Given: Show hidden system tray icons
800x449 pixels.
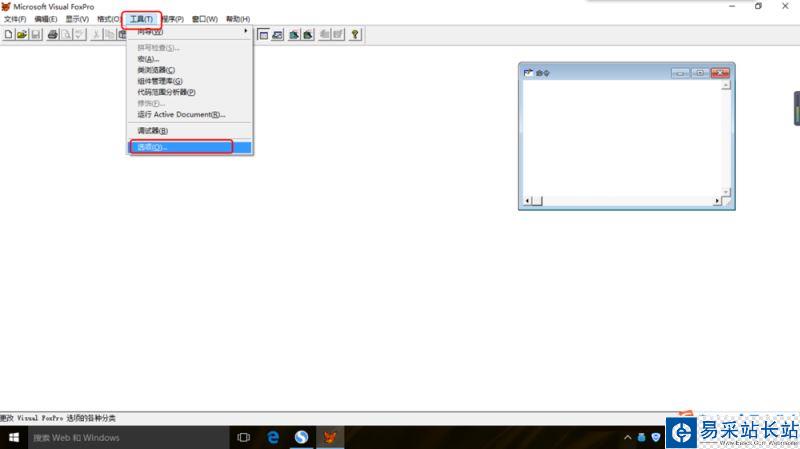Looking at the screenshot, I should click(x=628, y=437).
